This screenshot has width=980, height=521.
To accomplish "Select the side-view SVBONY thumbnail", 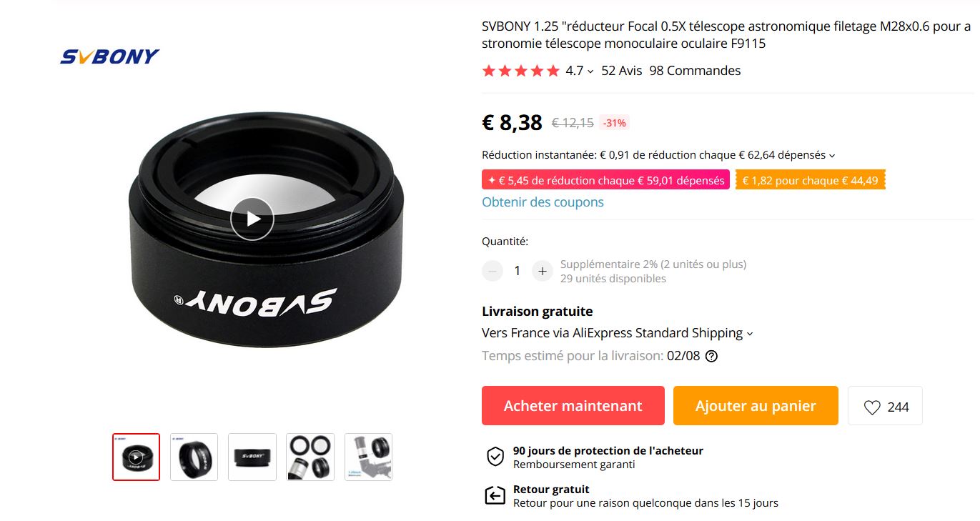I will pos(252,457).
